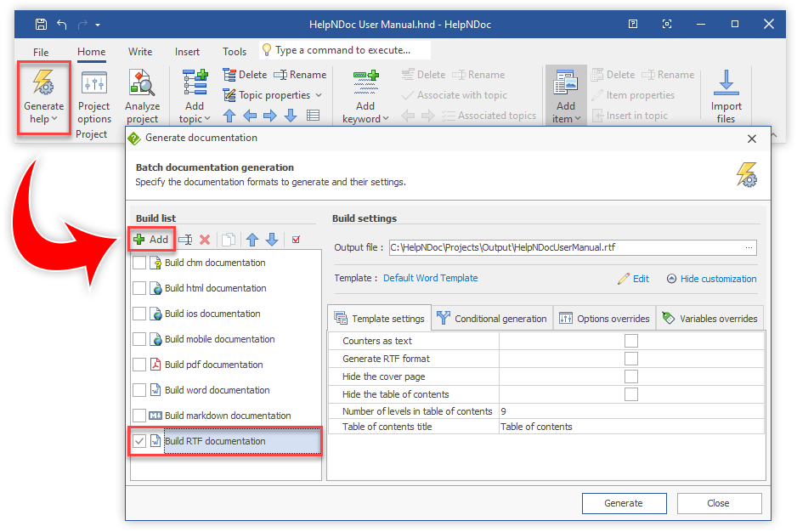Screen dimensions: 797x532
Task: Toggle Counters as text checkbox
Action: click(x=631, y=341)
